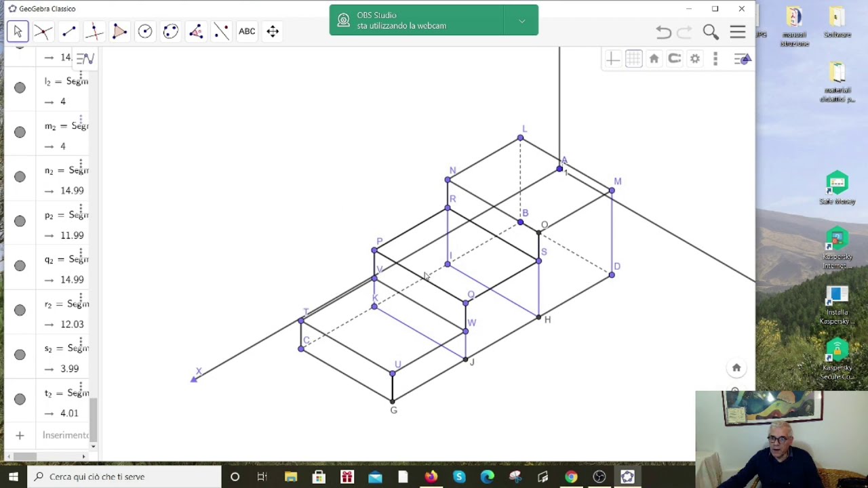Select point M on the drawing
The image size is (868, 488).
pyautogui.click(x=612, y=190)
